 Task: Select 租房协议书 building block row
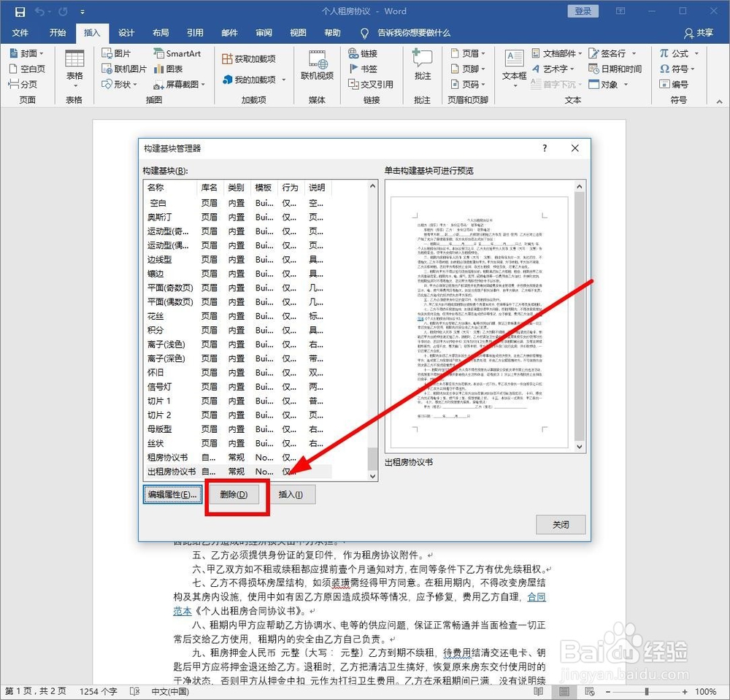pos(239,458)
